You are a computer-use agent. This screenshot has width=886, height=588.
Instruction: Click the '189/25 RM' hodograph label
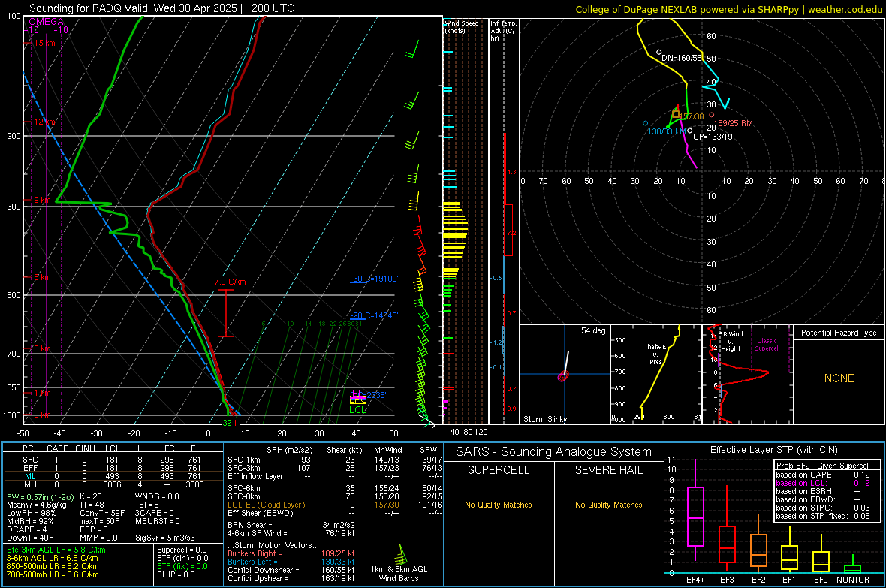click(x=734, y=123)
